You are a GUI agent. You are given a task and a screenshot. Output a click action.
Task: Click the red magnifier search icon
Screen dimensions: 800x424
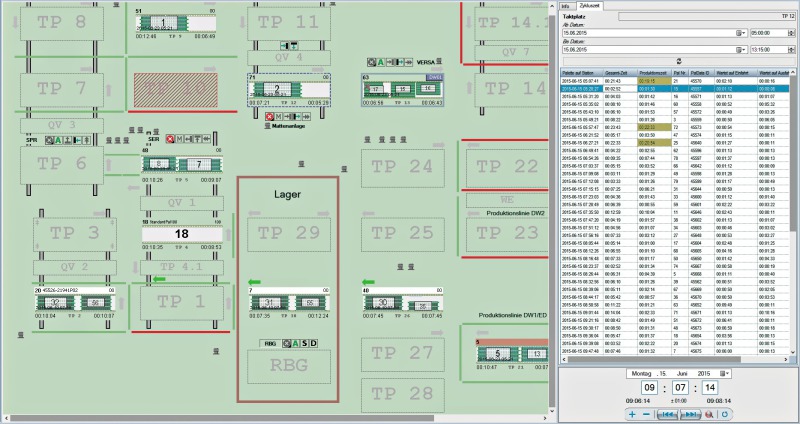709,414
